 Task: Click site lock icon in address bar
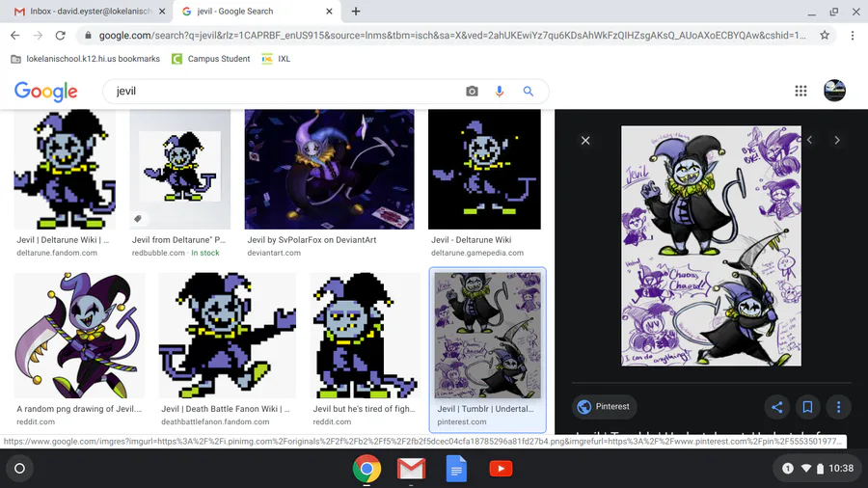pos(88,36)
